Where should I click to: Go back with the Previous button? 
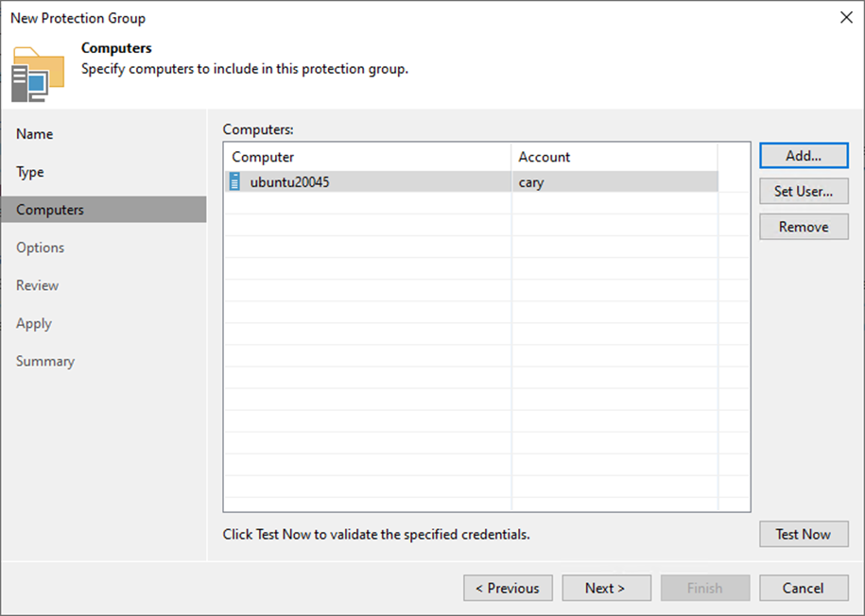[x=508, y=588]
